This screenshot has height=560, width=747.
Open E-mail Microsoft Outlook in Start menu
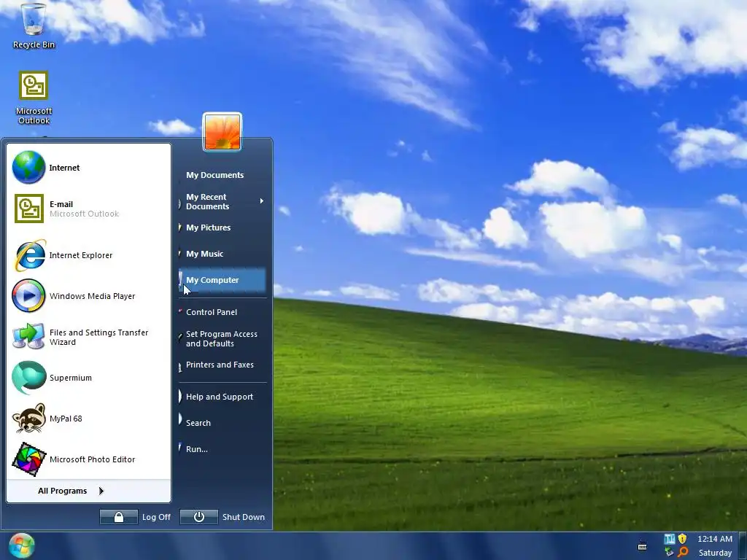tap(88, 209)
